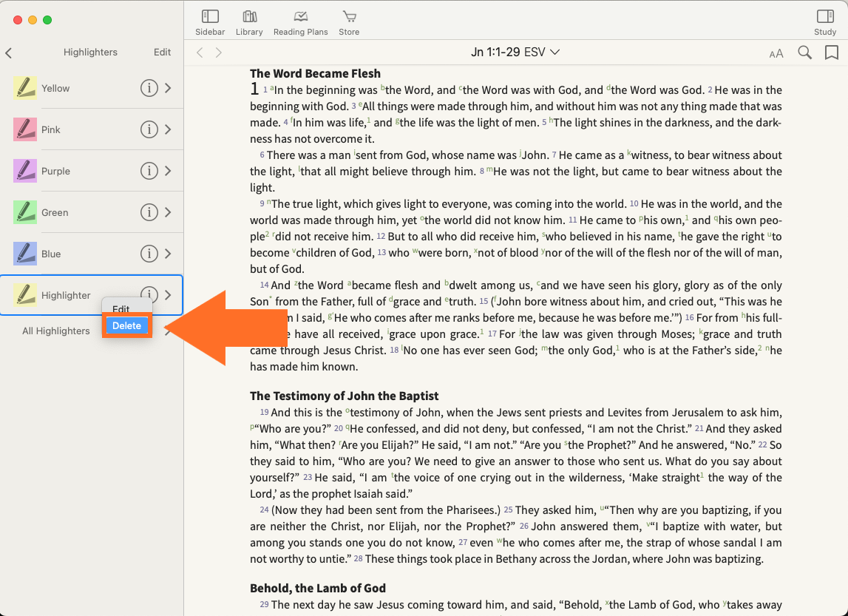Click the bookmark icon
The image size is (848, 616).
pyautogui.click(x=831, y=53)
